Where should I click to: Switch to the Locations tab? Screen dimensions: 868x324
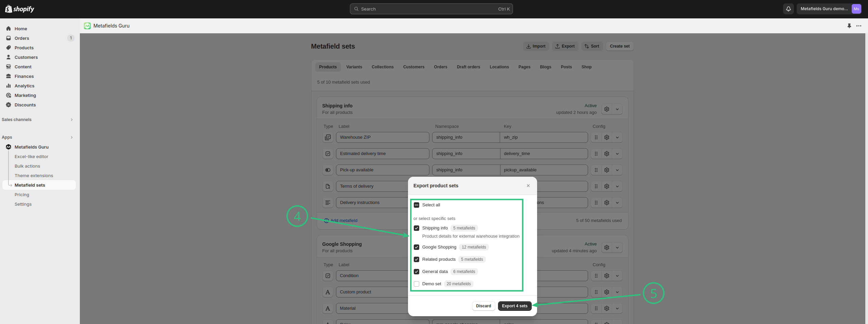click(x=499, y=67)
